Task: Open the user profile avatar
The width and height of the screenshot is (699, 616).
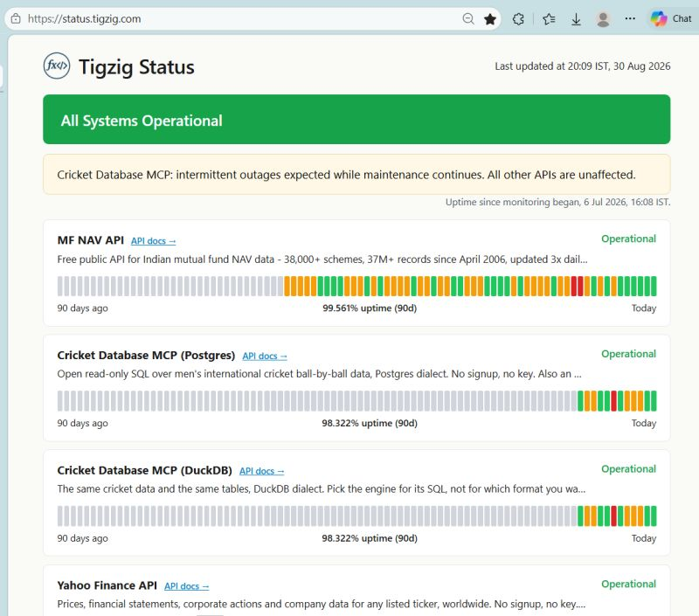Action: pyautogui.click(x=603, y=18)
